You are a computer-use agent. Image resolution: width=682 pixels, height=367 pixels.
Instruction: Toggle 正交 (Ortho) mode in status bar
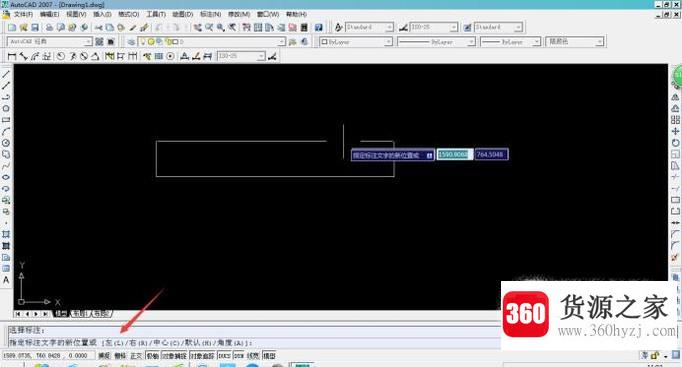point(136,356)
